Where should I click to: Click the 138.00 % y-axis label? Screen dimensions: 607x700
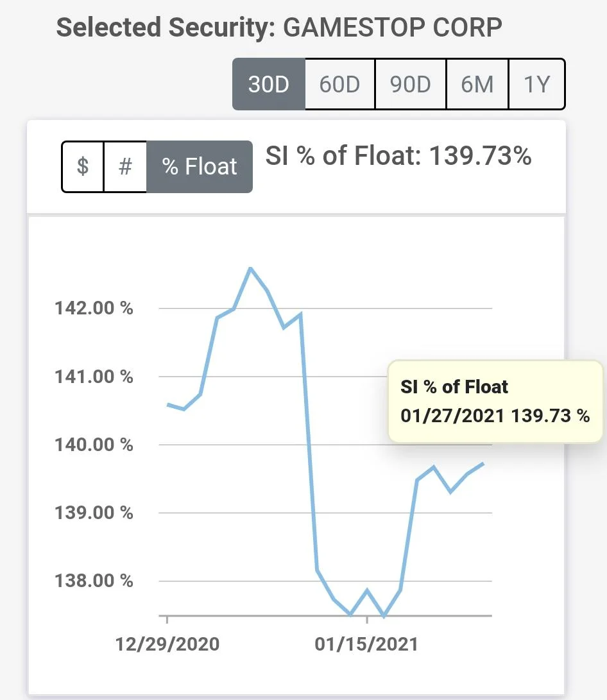coord(95,581)
